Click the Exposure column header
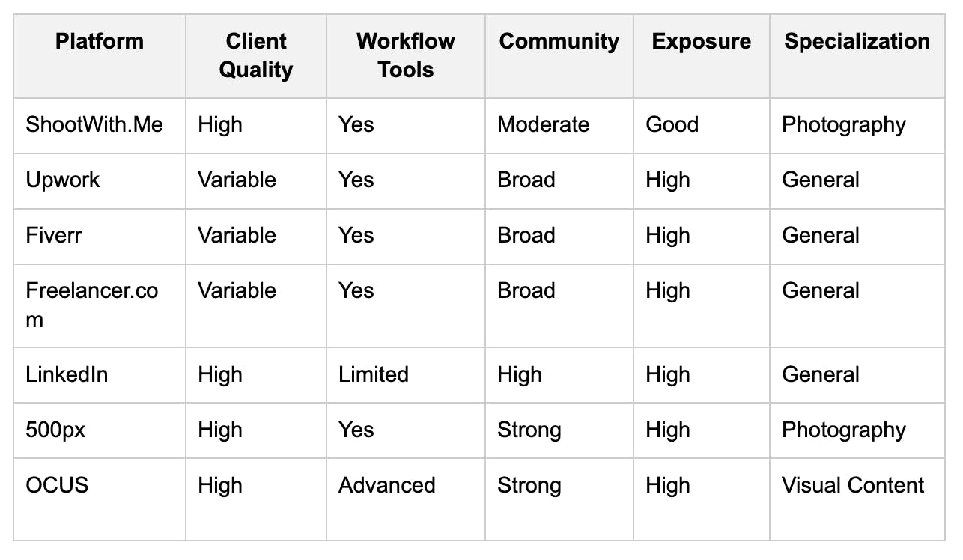The width and height of the screenshot is (963, 560). pos(701,40)
